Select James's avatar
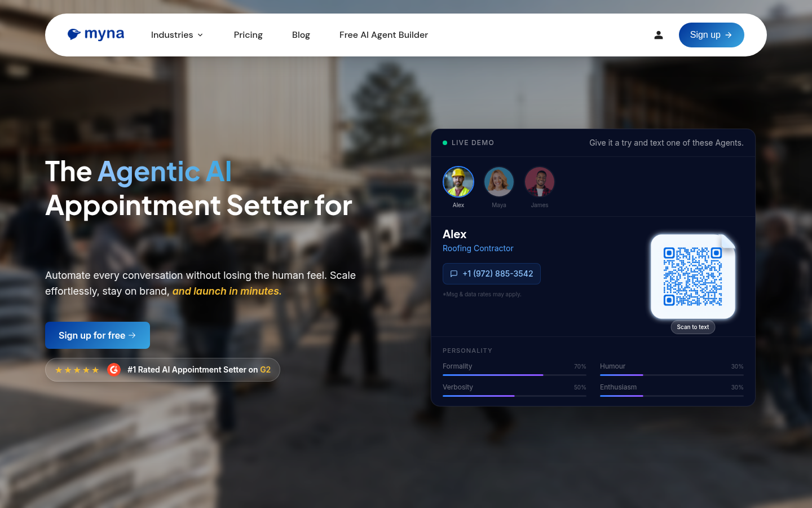 coord(540,182)
